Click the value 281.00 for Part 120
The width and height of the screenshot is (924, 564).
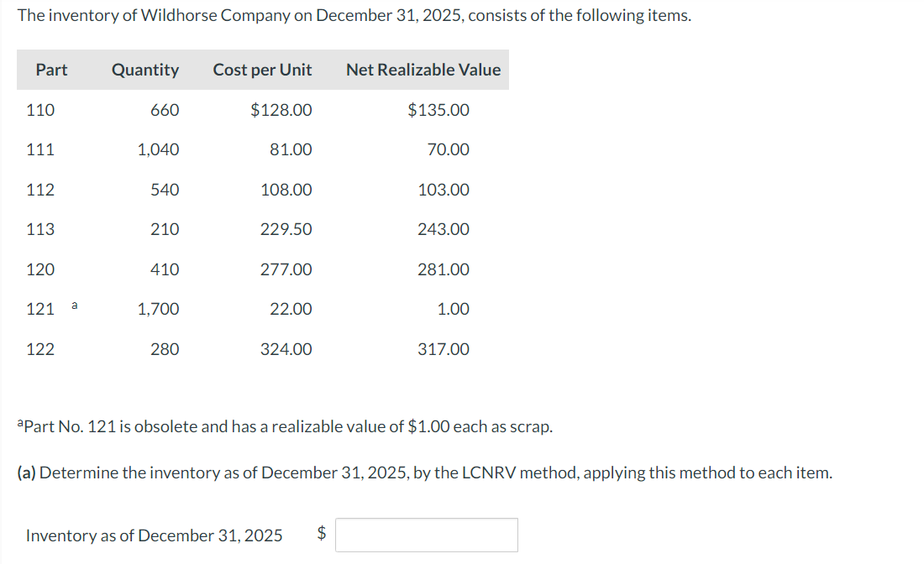pyautogui.click(x=445, y=269)
